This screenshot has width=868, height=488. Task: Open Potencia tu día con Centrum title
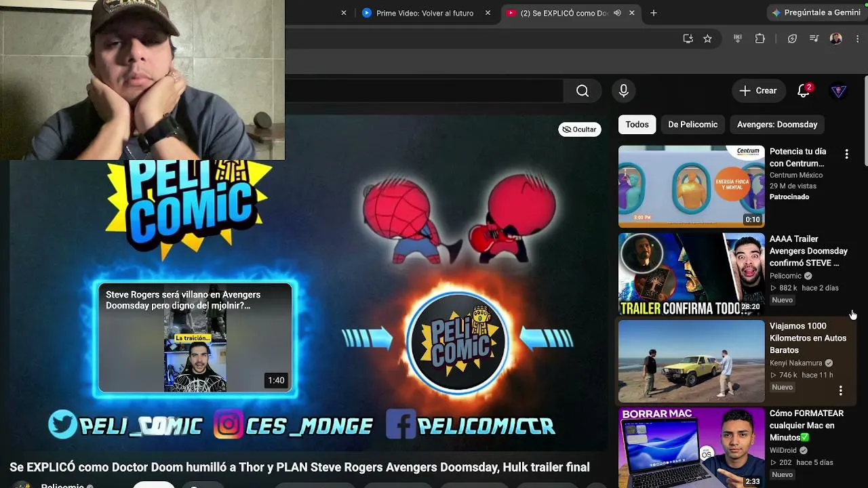(798, 157)
